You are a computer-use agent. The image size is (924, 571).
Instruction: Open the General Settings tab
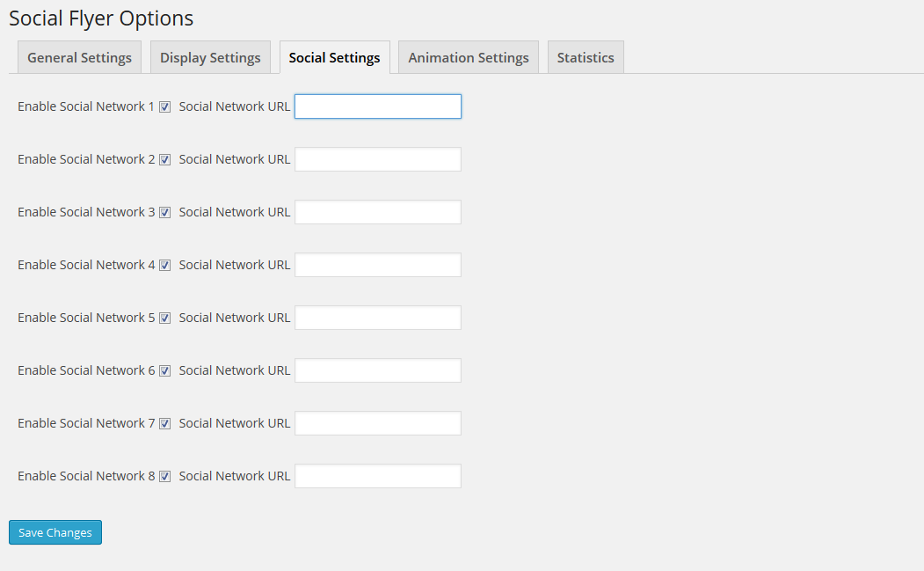pyautogui.click(x=79, y=57)
